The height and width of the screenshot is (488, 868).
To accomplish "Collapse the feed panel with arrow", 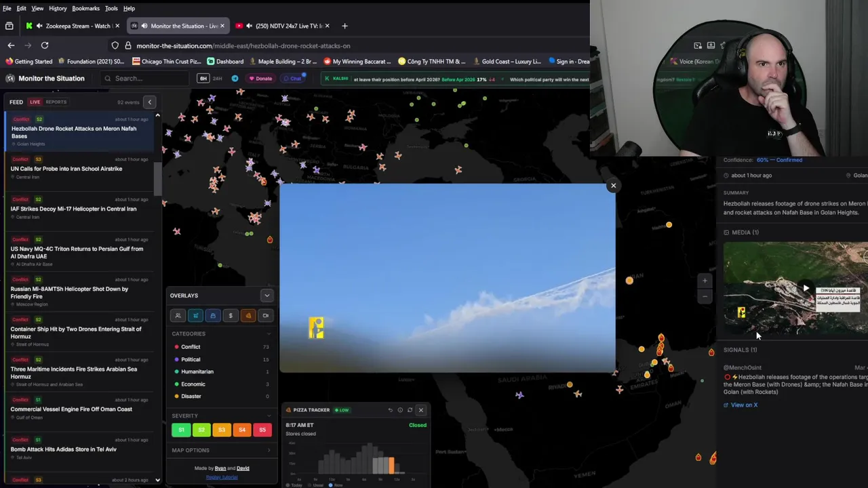I will point(150,102).
